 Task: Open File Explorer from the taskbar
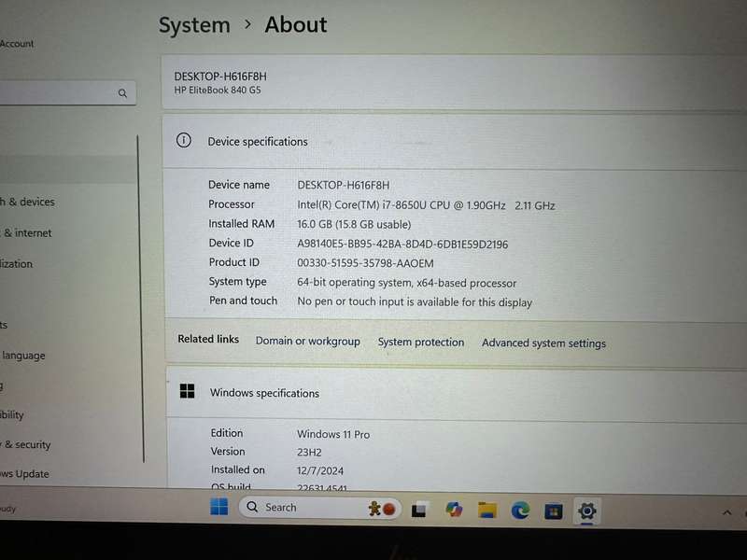pos(486,511)
